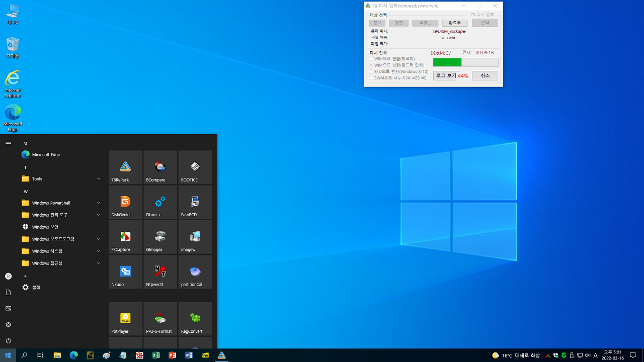
Task: Open the P-Q-S-Format tile
Action: [160, 319]
